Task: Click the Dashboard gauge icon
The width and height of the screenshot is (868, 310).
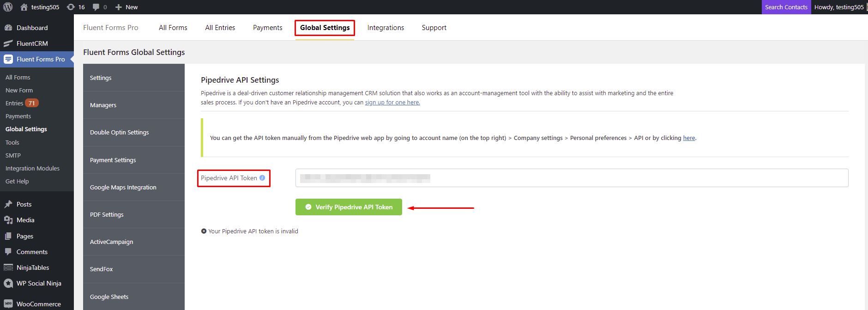Action: (8, 28)
